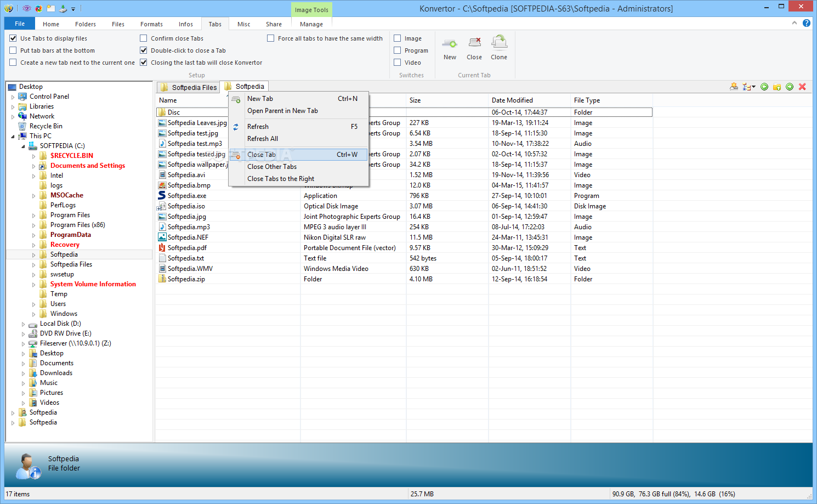Switch to the Manage ribbon tab
The height and width of the screenshot is (504, 817).
pyautogui.click(x=311, y=24)
